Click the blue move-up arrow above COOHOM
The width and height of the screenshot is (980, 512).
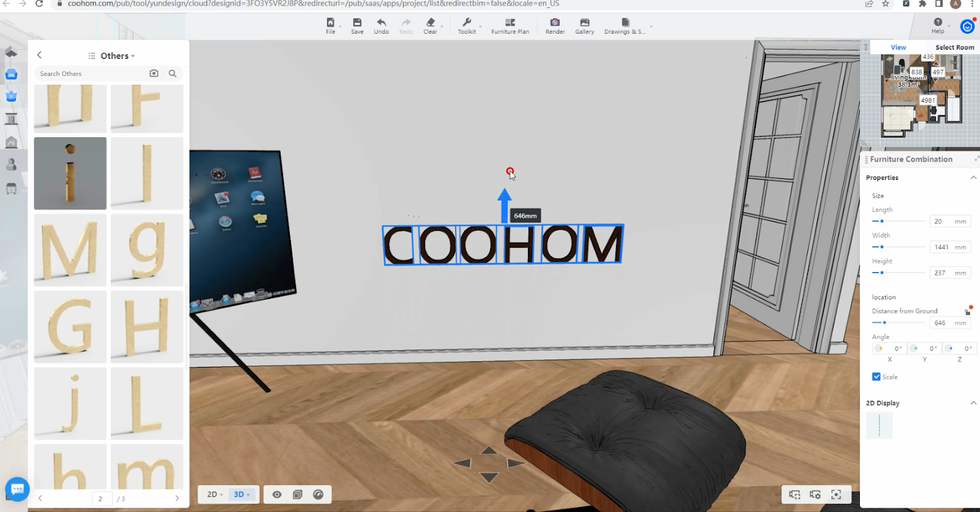coord(504,205)
